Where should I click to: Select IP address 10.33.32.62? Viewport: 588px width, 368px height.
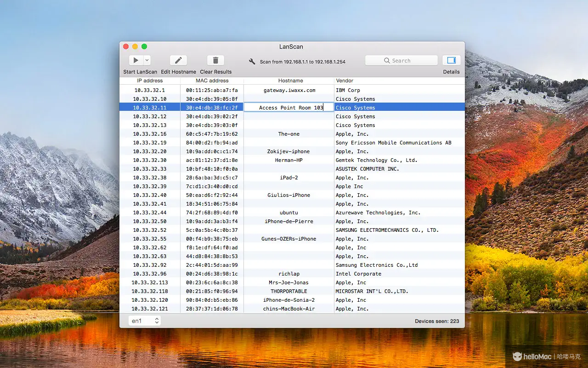click(x=150, y=247)
